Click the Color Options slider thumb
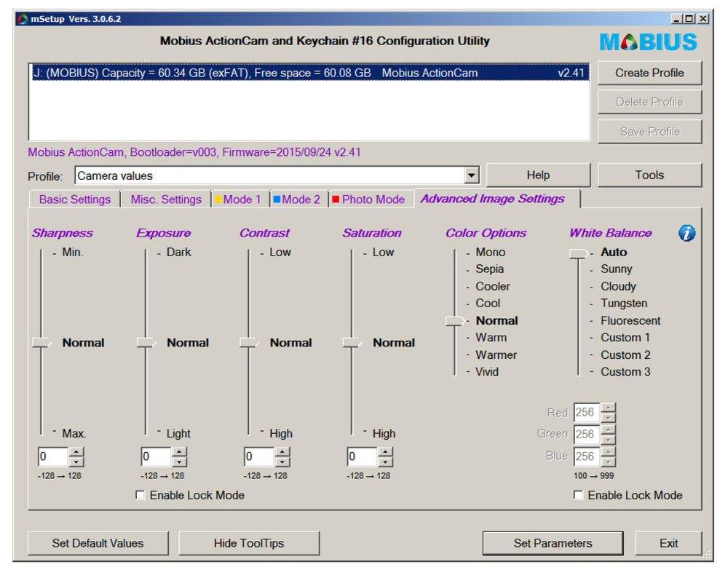This screenshot has height=578, width=728. click(x=455, y=320)
